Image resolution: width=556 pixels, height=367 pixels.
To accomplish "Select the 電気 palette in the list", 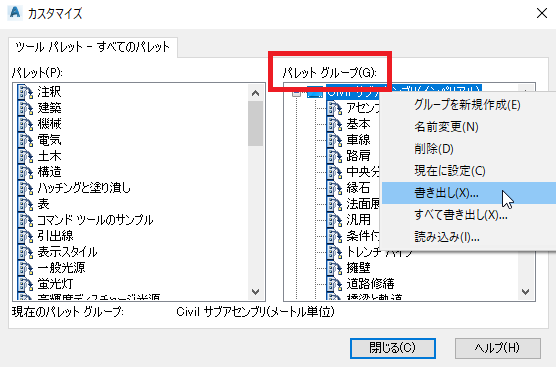I will click(x=50, y=140).
